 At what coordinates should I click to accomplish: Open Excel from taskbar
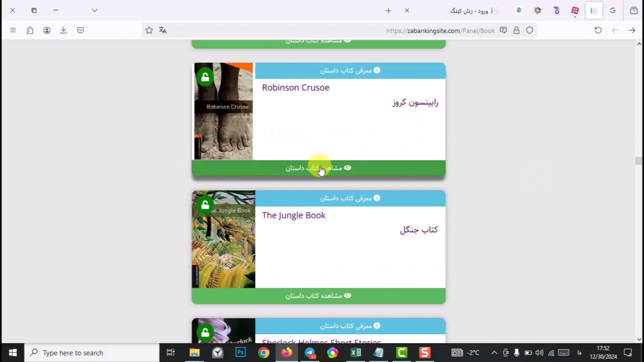pyautogui.click(x=356, y=353)
